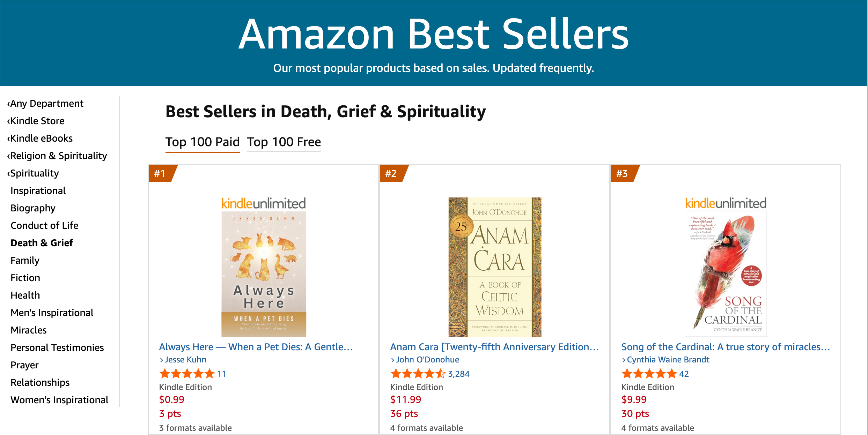This screenshot has height=435, width=868.
Task: Select the Personal Testimonies category
Action: point(57,348)
